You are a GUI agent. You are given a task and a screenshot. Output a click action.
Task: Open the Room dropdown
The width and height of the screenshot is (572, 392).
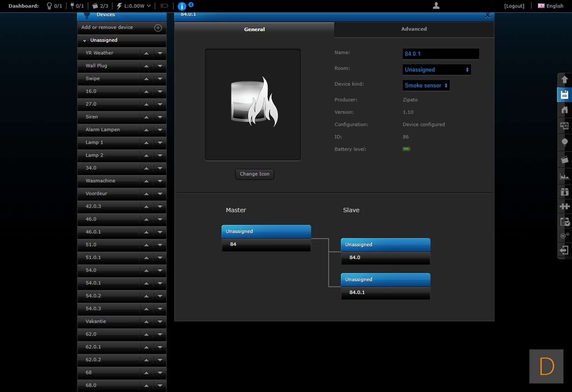(436, 70)
